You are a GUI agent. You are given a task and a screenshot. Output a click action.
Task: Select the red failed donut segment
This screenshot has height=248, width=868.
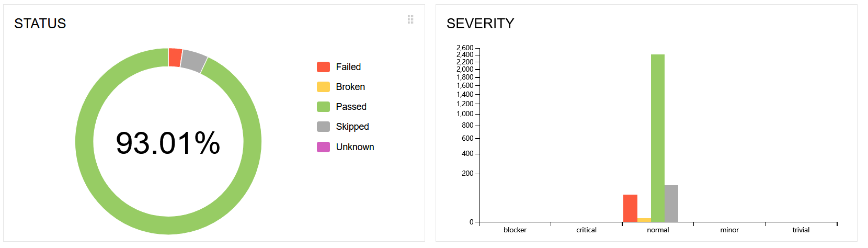tap(175, 58)
